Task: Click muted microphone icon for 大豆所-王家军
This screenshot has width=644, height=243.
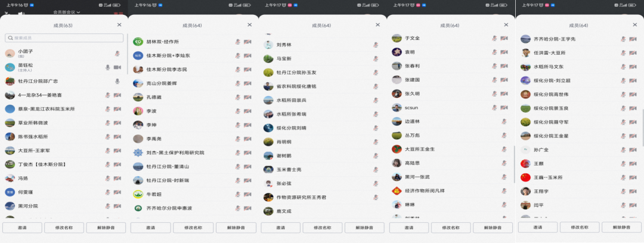Action: [107, 151]
